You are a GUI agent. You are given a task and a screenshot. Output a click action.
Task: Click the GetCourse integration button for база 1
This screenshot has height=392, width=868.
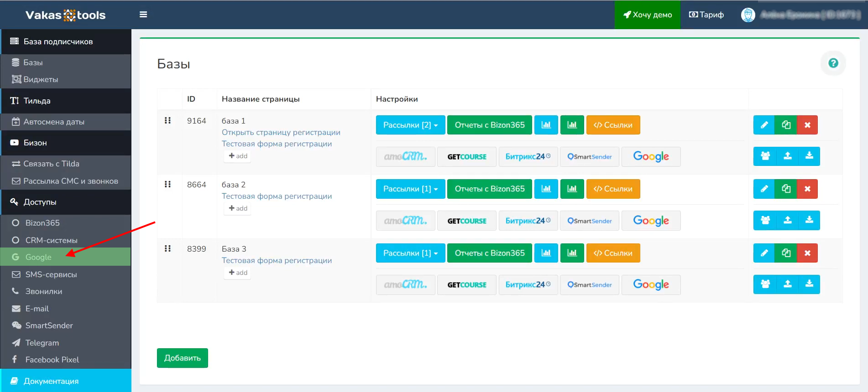(466, 157)
